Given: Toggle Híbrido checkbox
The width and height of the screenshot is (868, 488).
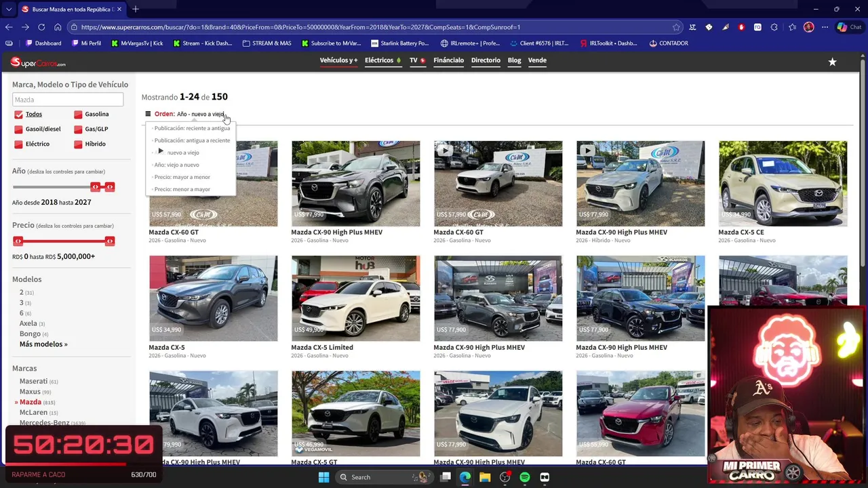Looking at the screenshot, I should (78, 144).
